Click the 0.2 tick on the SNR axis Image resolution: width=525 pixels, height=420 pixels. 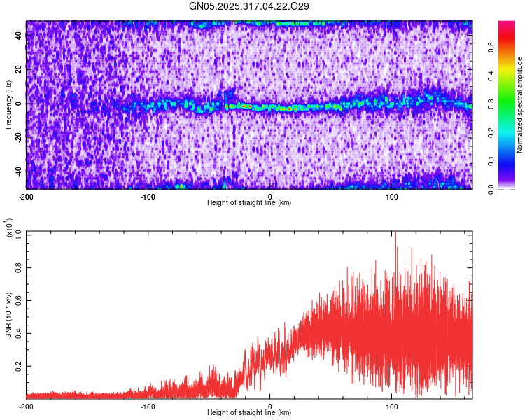point(19,366)
